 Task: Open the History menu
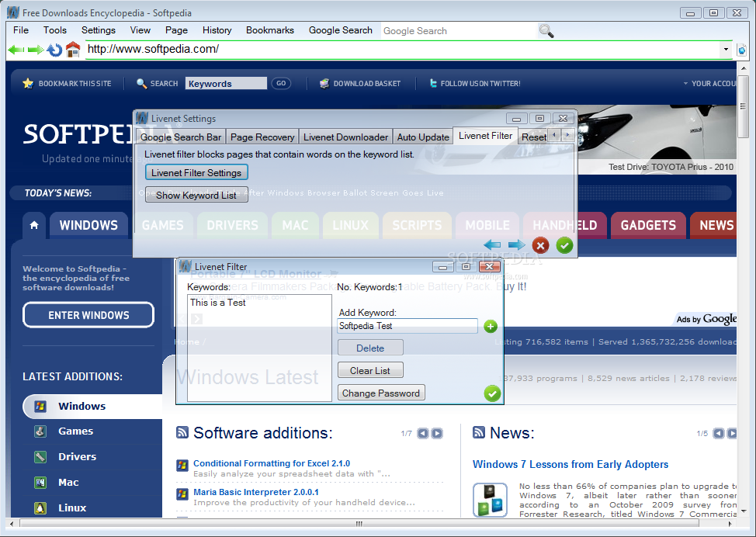(217, 30)
